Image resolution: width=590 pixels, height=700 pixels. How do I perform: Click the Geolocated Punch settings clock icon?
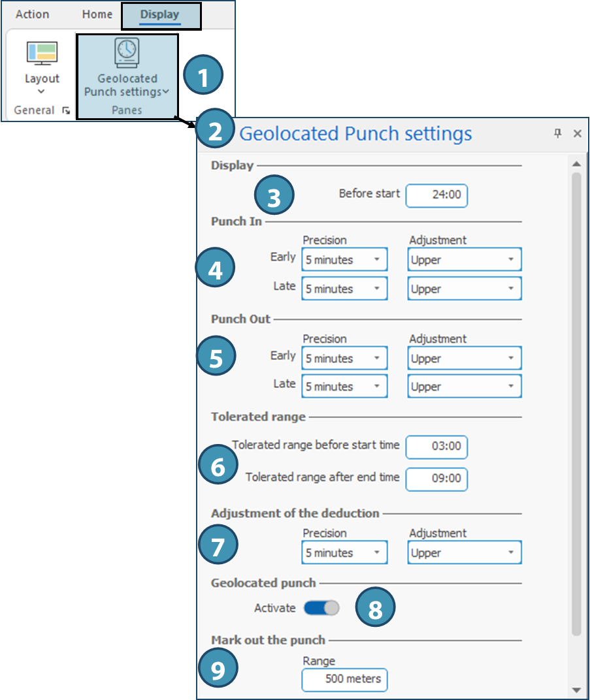(127, 52)
